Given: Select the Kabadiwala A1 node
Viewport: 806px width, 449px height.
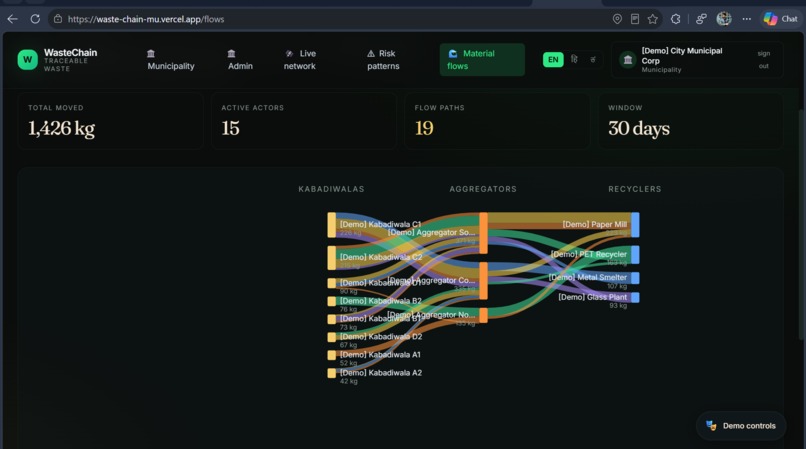Looking at the screenshot, I should [332, 355].
